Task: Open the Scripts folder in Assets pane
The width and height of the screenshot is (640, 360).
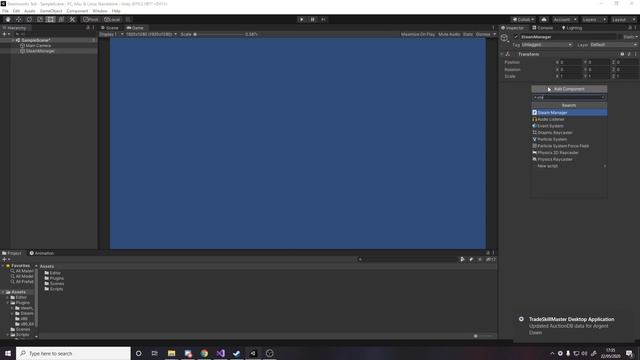Action: point(54,289)
